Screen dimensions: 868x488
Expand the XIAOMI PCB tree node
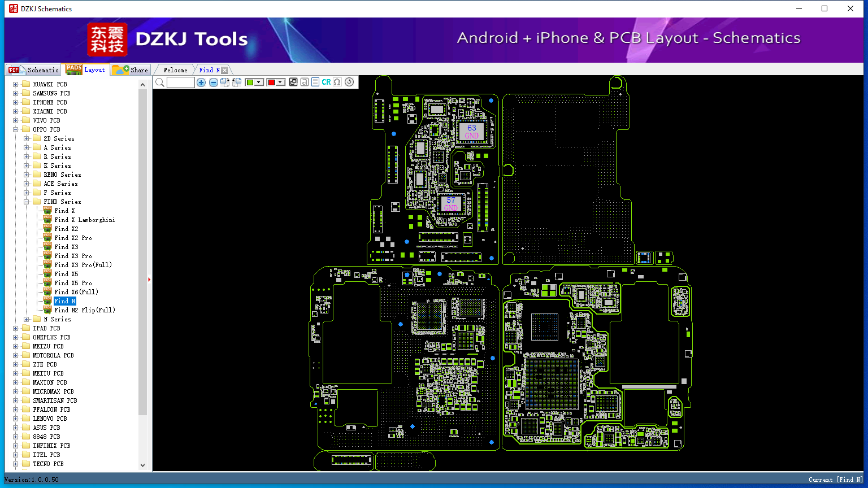pyautogui.click(x=16, y=111)
